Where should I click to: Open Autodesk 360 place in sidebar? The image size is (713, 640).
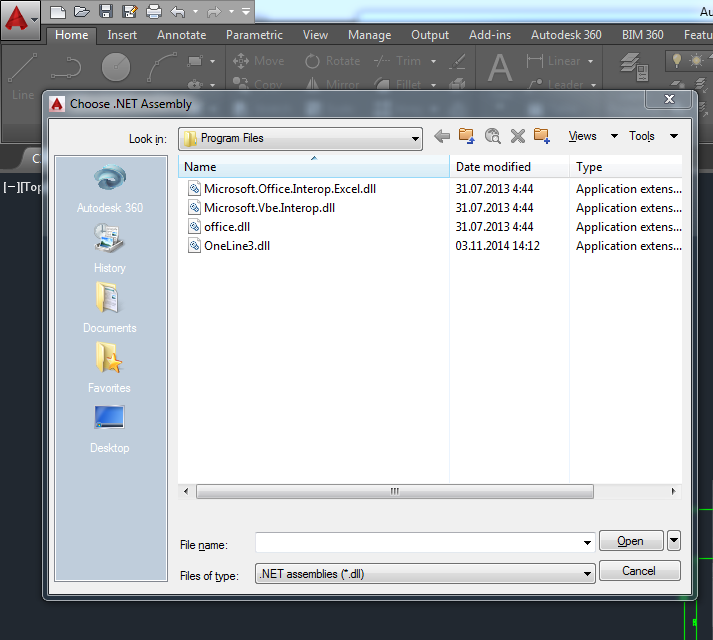tap(110, 189)
